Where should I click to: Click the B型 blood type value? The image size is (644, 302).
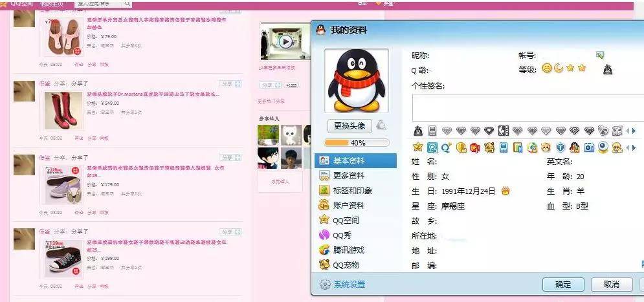pyautogui.click(x=582, y=206)
